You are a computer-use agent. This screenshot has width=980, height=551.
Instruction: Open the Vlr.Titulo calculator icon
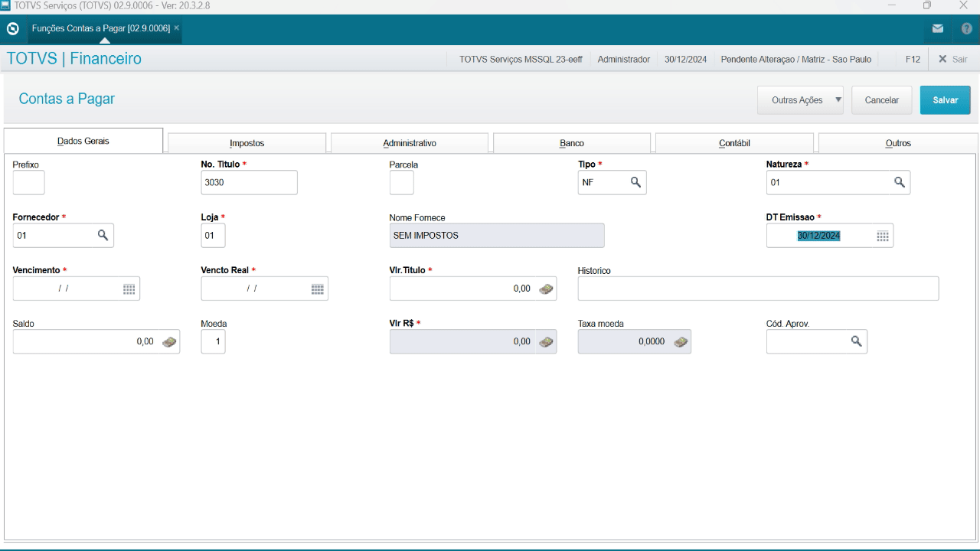(x=546, y=289)
